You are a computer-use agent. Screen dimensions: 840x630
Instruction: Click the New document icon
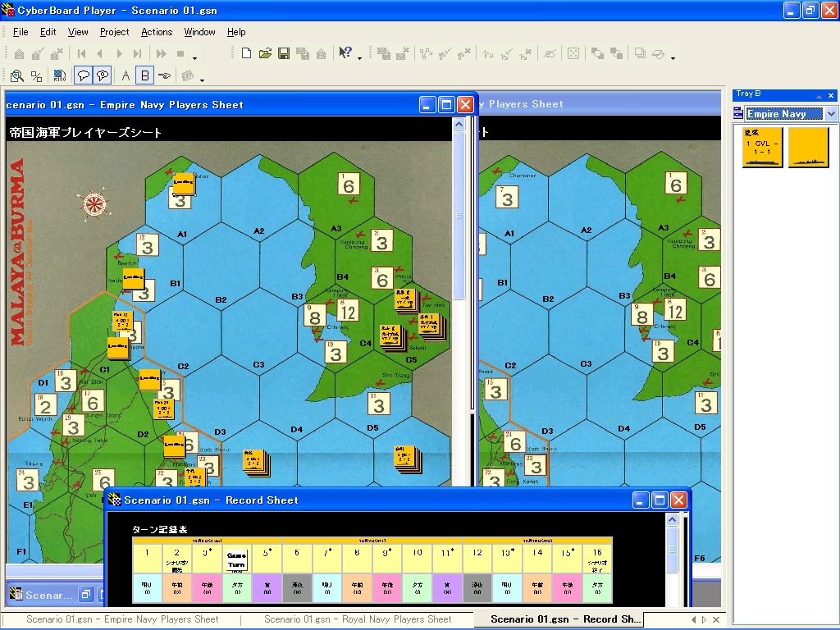coord(246,53)
